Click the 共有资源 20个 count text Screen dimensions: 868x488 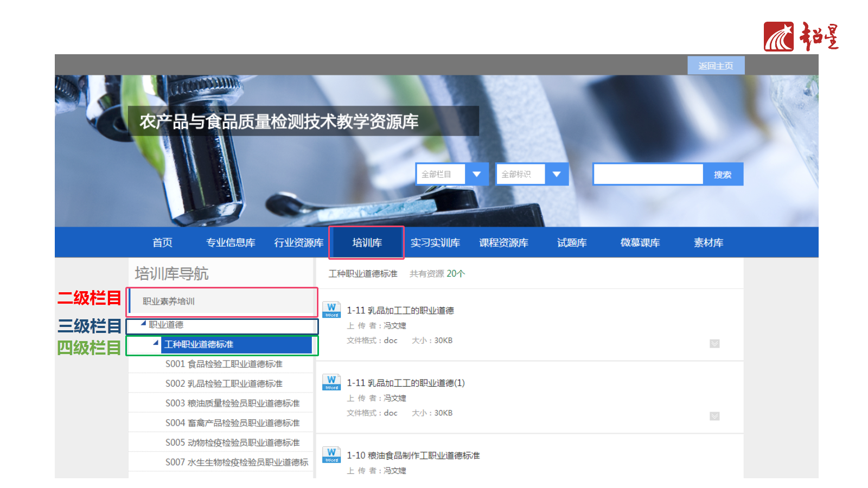pos(437,274)
